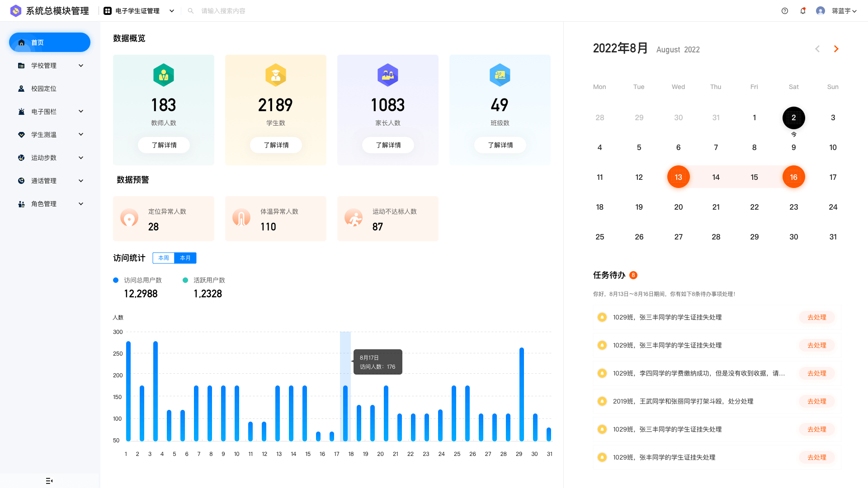
Task: Click the parent count hexagon icon
Action: pyautogui.click(x=388, y=75)
